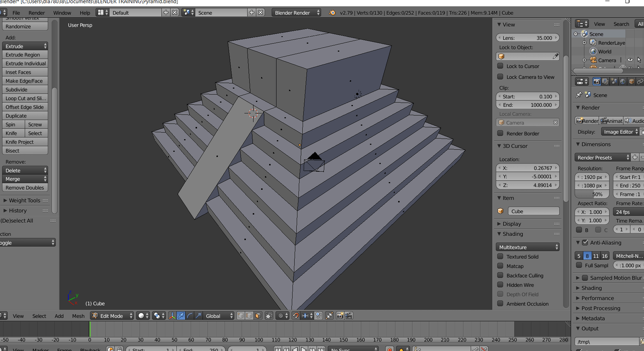Enable Hidden Wire checkbox
Screen dimensions: 644x351
(500, 285)
